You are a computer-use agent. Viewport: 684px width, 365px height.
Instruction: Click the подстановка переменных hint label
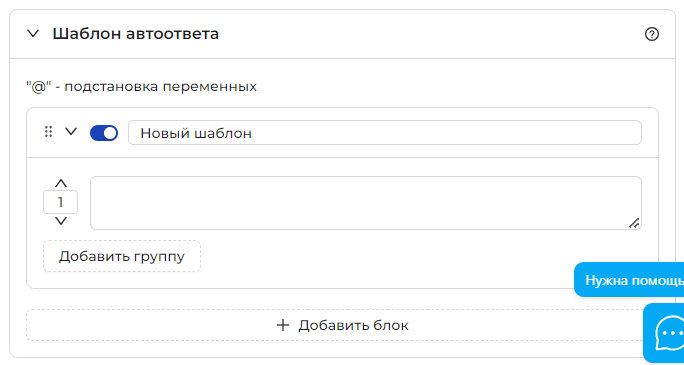(161, 87)
